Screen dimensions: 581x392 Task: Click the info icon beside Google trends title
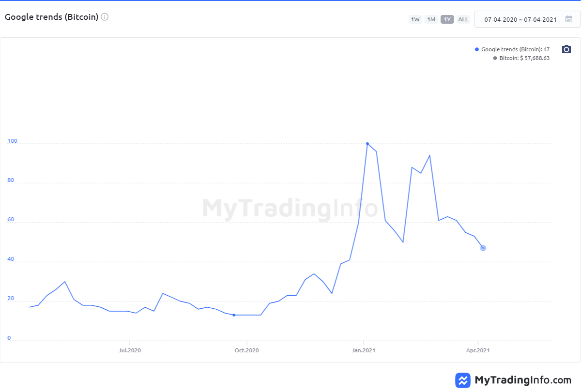(x=105, y=17)
